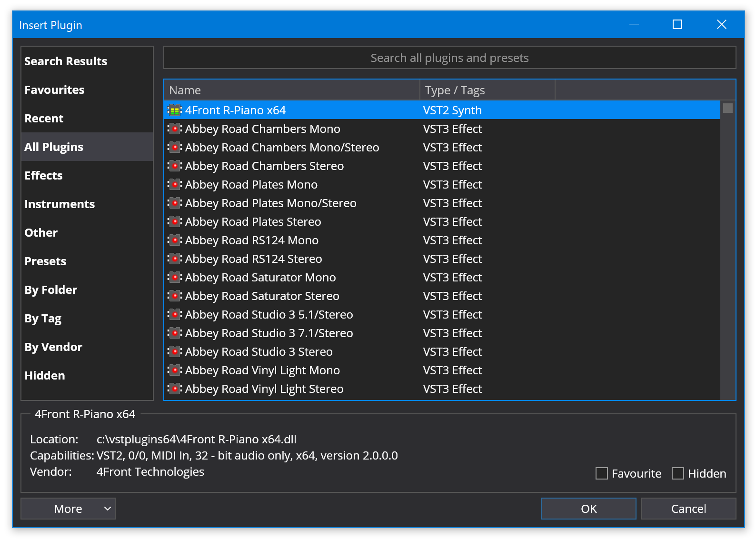Click the icon beside Abbey Road Studio 3 5.1/Stereo
The image size is (756, 540).
click(x=175, y=315)
